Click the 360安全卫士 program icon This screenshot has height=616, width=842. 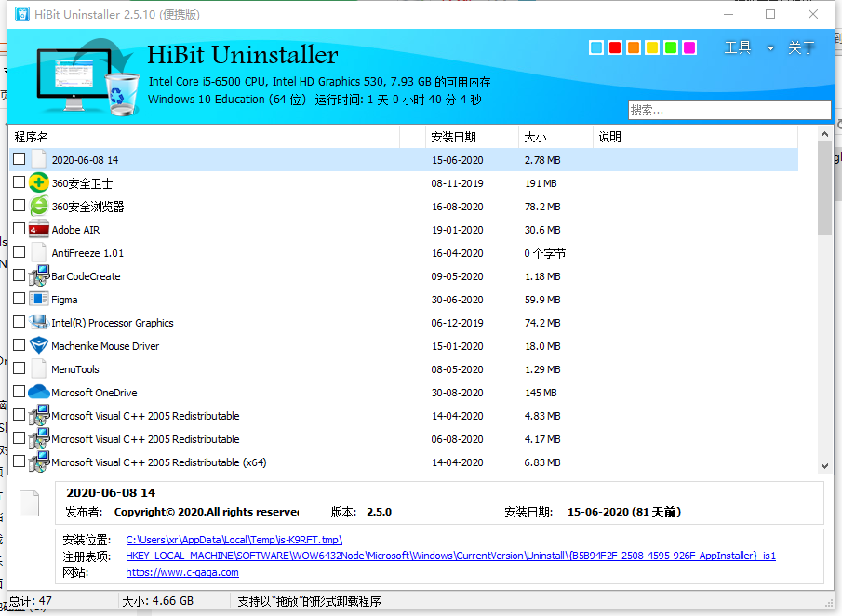(39, 183)
